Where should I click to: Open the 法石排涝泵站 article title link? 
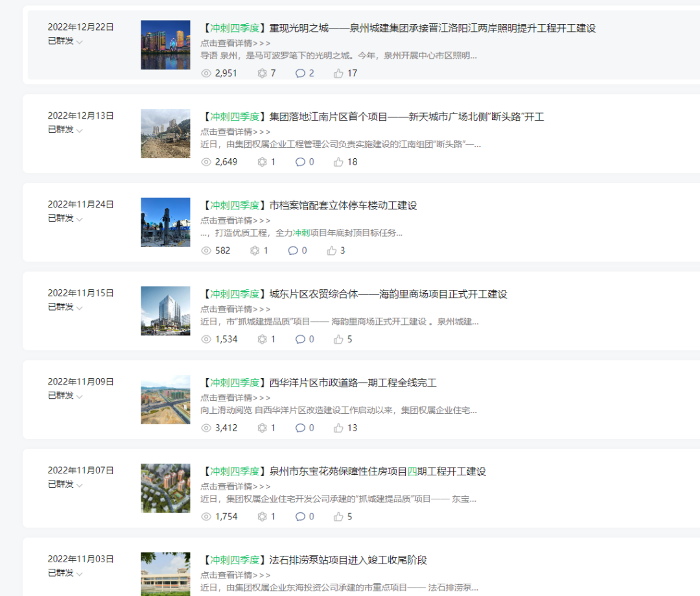point(348,560)
